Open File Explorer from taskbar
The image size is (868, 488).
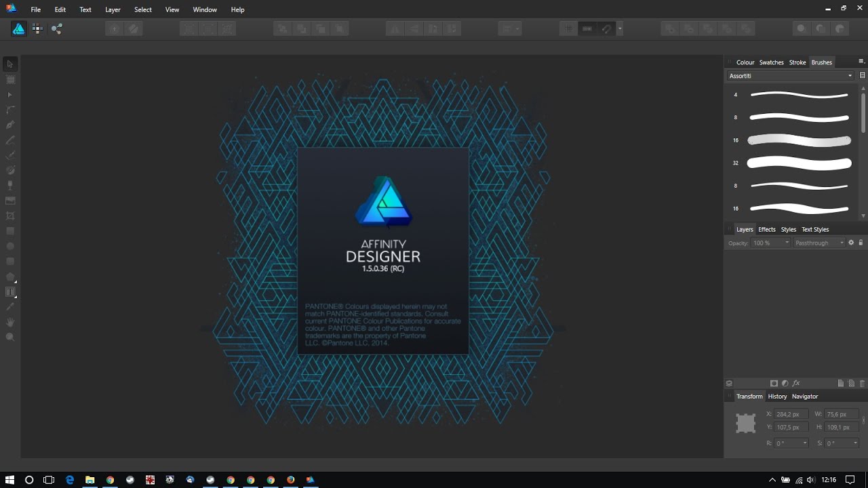pos(90,480)
